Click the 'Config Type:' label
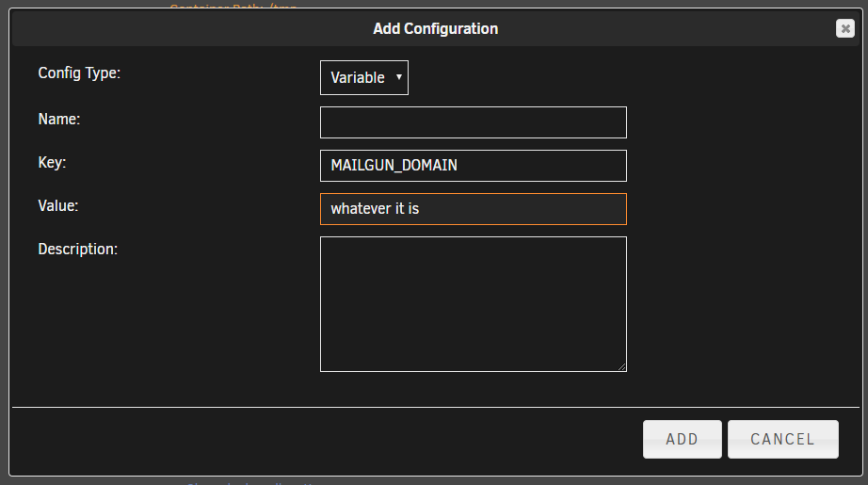The image size is (868, 485). pyautogui.click(x=79, y=73)
